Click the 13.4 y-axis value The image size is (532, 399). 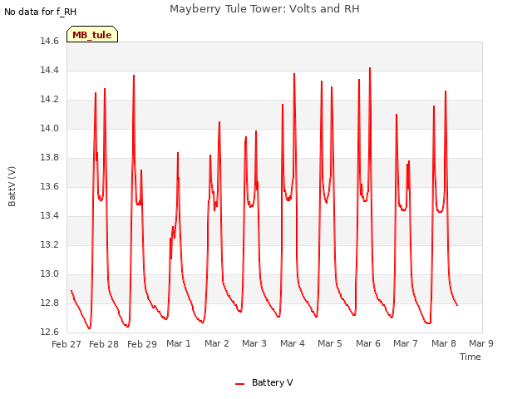coord(50,216)
